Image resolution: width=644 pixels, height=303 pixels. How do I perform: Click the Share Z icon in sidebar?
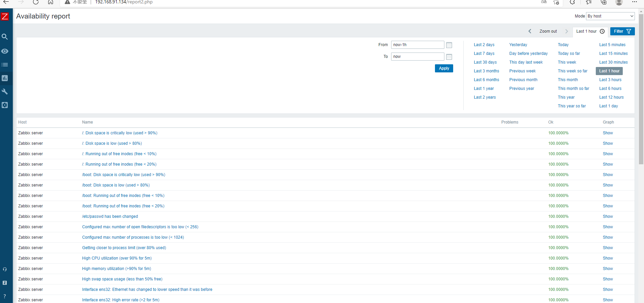[x=5, y=283]
